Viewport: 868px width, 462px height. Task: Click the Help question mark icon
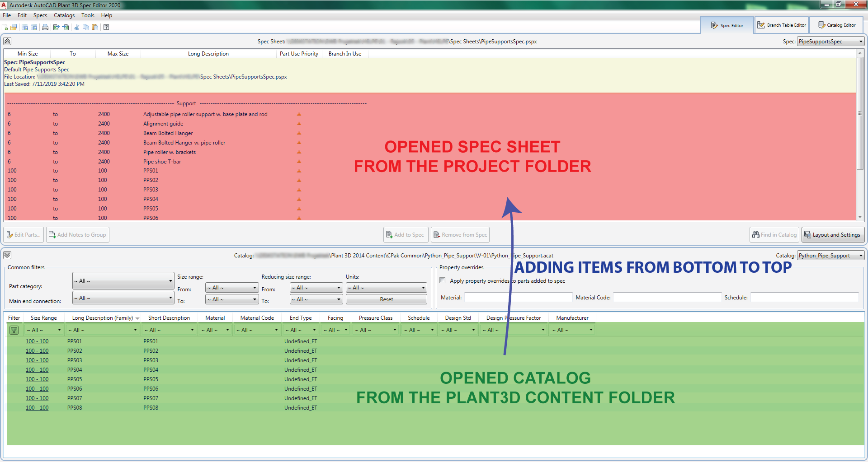[106, 27]
